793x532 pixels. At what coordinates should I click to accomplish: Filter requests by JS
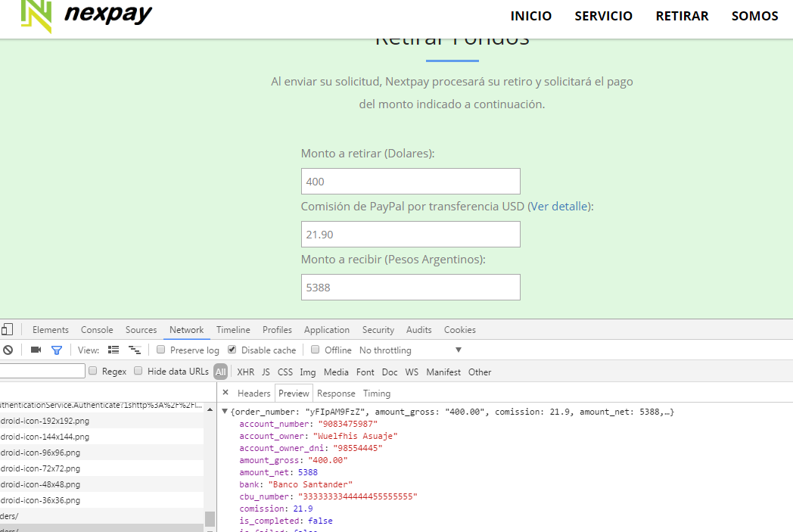coord(266,372)
